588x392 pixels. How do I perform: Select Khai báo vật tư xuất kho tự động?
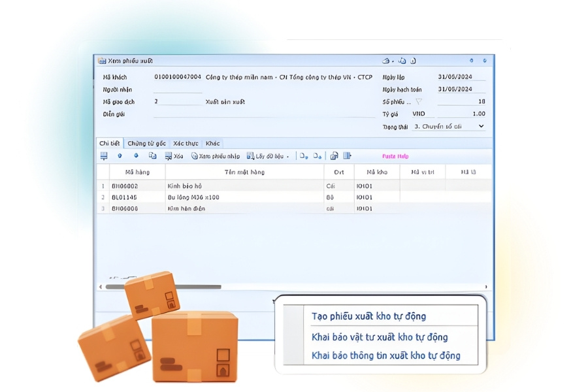tap(380, 337)
